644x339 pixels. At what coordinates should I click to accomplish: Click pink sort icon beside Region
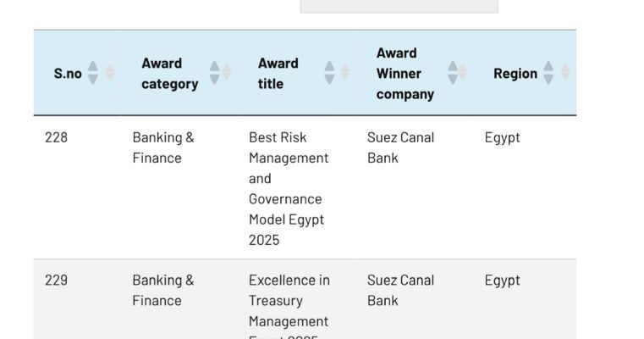[x=564, y=73]
